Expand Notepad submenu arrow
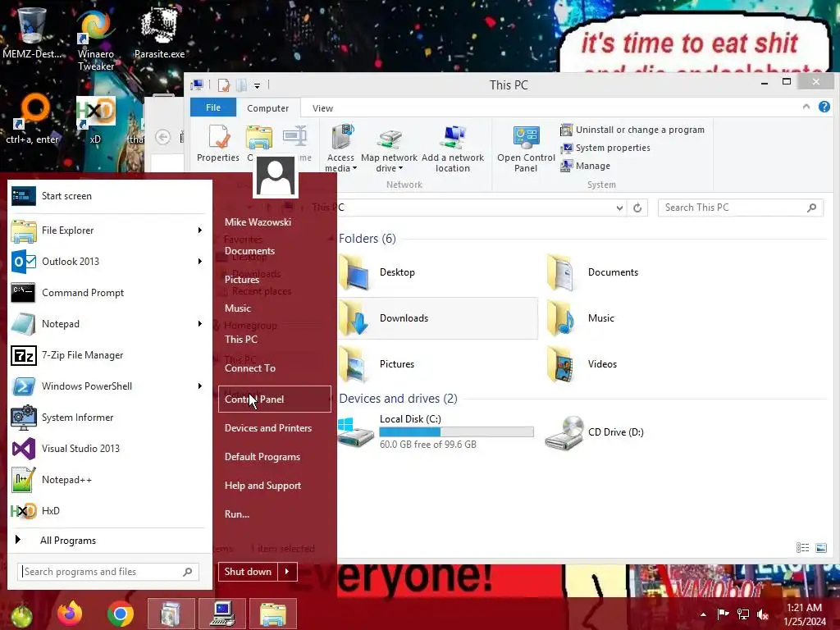Screen dimensions: 840x630 pyautogui.click(x=200, y=323)
